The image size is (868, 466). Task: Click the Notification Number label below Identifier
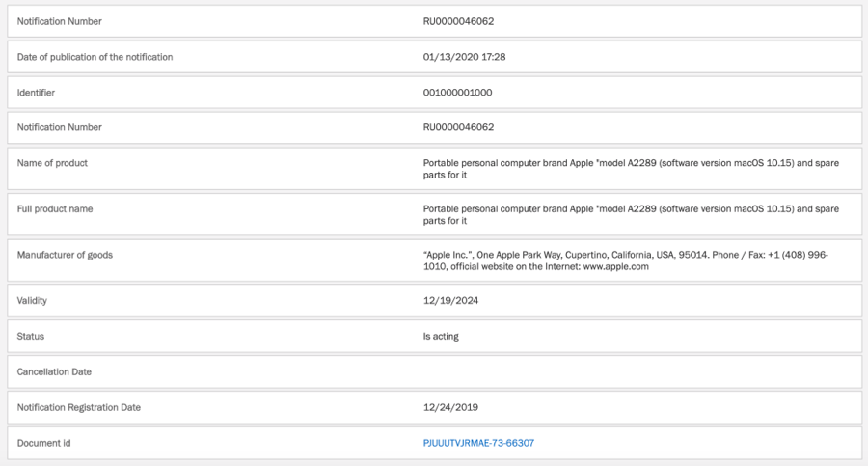[59, 127]
